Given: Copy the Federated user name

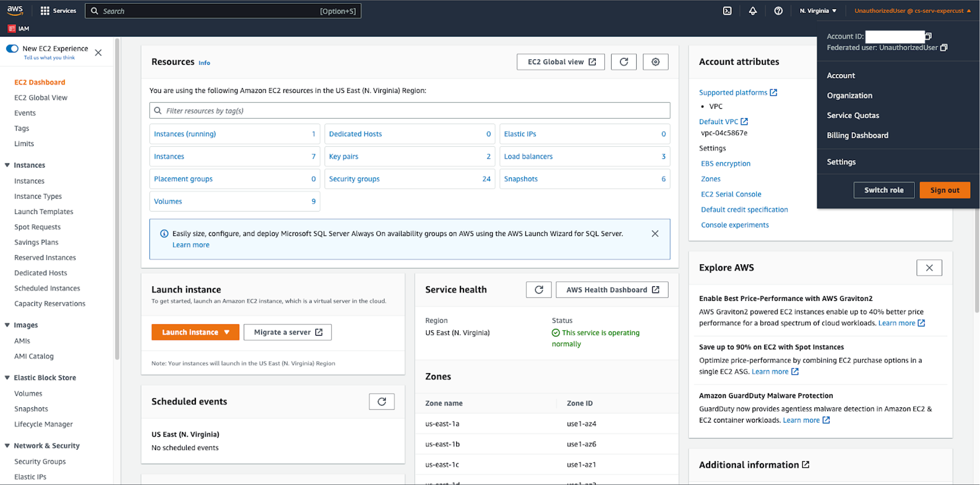Looking at the screenshot, I should pyautogui.click(x=944, y=48).
